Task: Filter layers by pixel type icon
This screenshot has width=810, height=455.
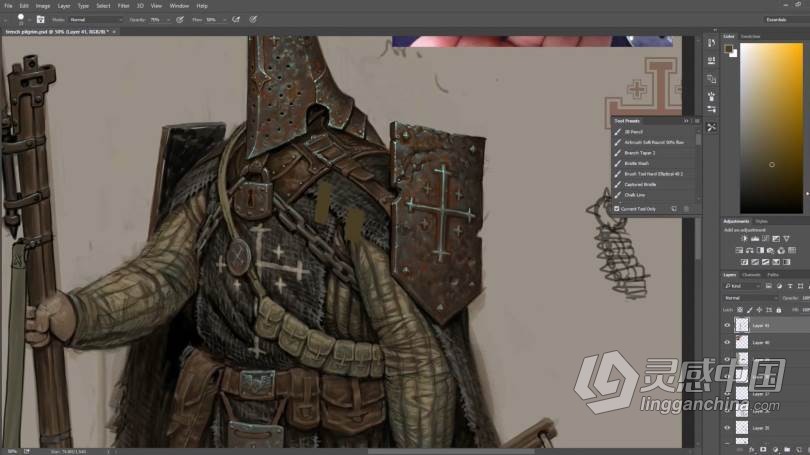Action: click(769, 286)
